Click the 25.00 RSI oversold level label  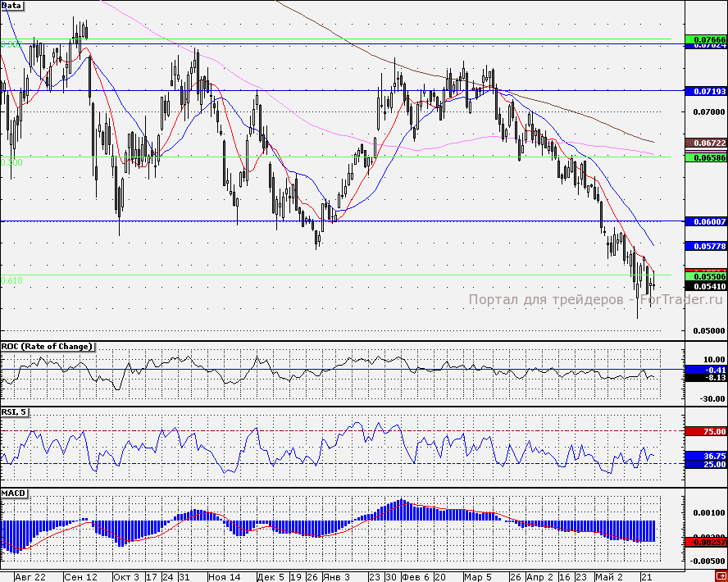(706, 464)
